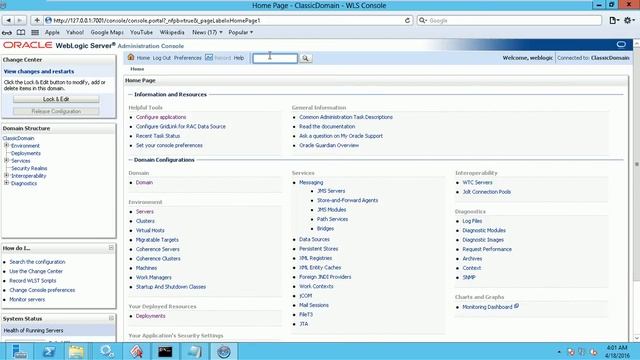640x360 pixels.
Task: Open the JMS Servers link
Action: click(x=331, y=191)
